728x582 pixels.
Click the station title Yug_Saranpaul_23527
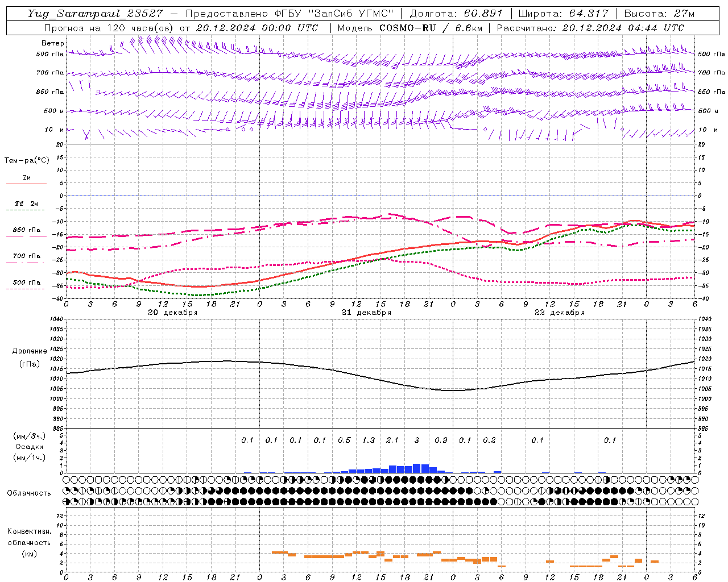point(96,14)
